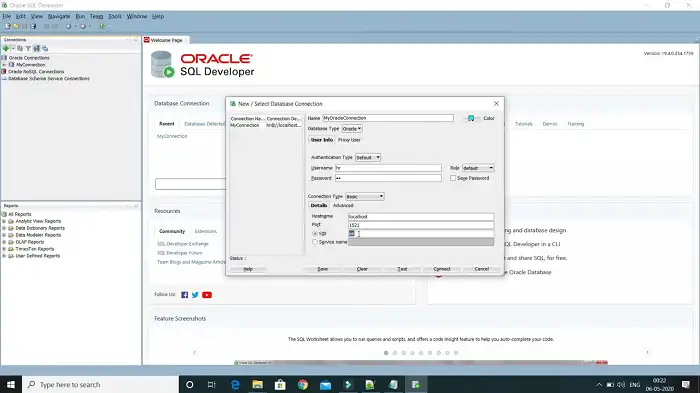Open Microsoft Store from the taskbar
700x393 pixels.
(280, 385)
